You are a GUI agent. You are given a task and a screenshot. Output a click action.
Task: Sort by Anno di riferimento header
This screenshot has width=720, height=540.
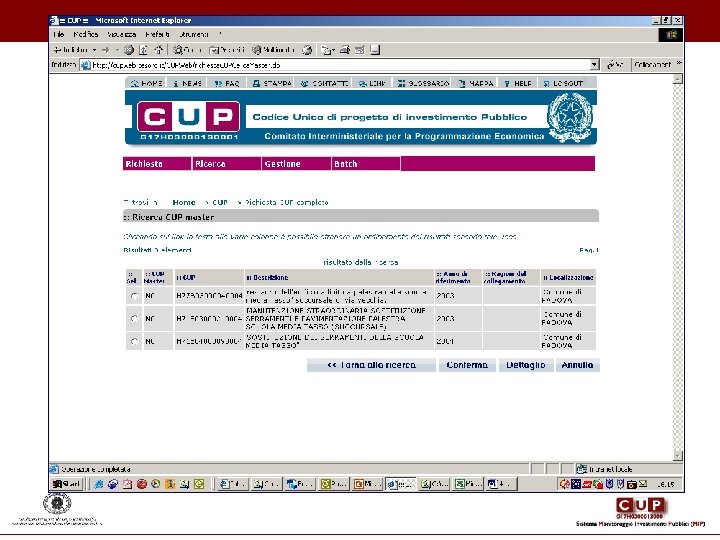[453, 277]
